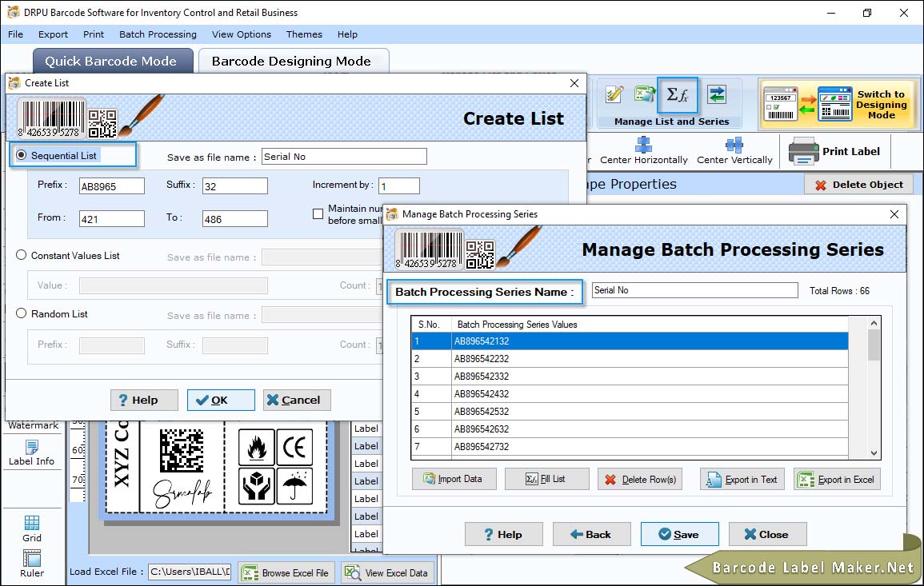Click scroll down arrow in series list

pyautogui.click(x=874, y=453)
